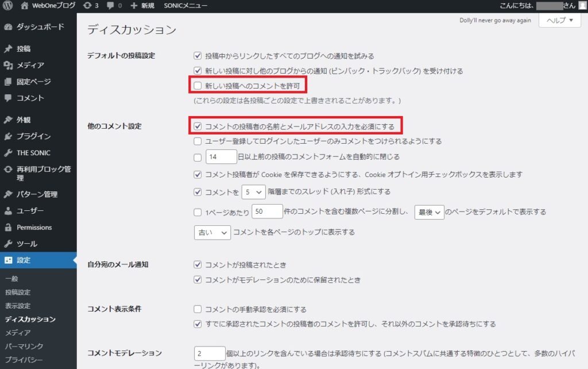Click the WebOneブログ home icon
The height and width of the screenshot is (369, 588).
coord(24,5)
